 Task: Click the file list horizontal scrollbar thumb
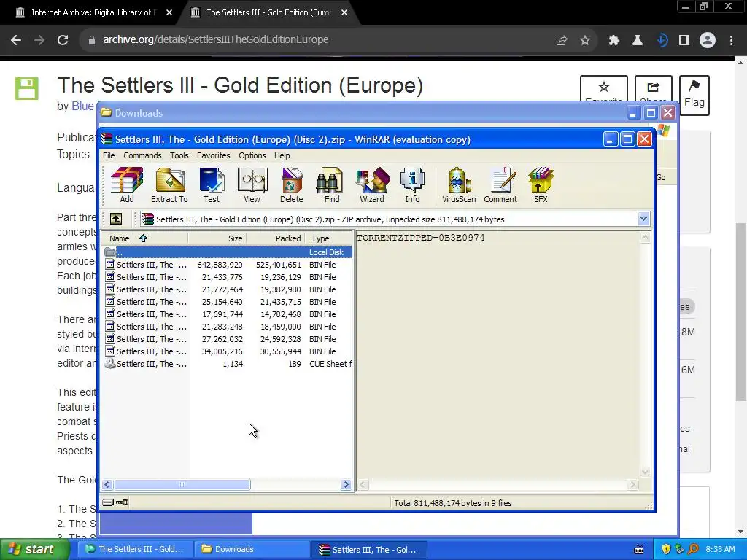pos(182,485)
